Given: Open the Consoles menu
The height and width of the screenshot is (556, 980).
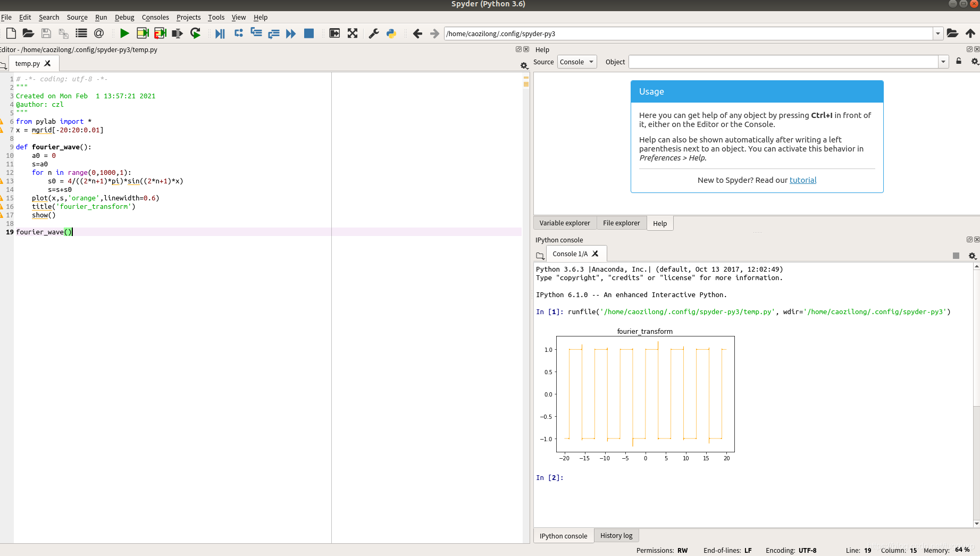Looking at the screenshot, I should 155,17.
